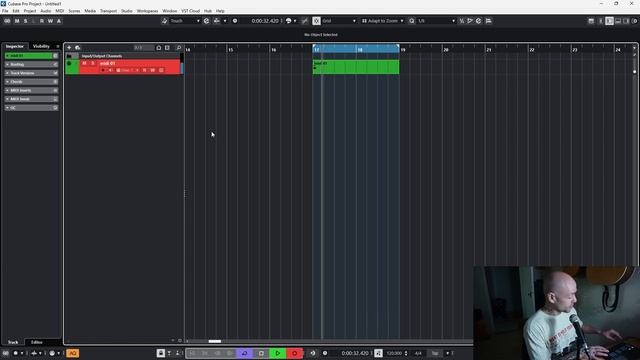
Task: Solo the midi 01 track
Action: click(93, 63)
